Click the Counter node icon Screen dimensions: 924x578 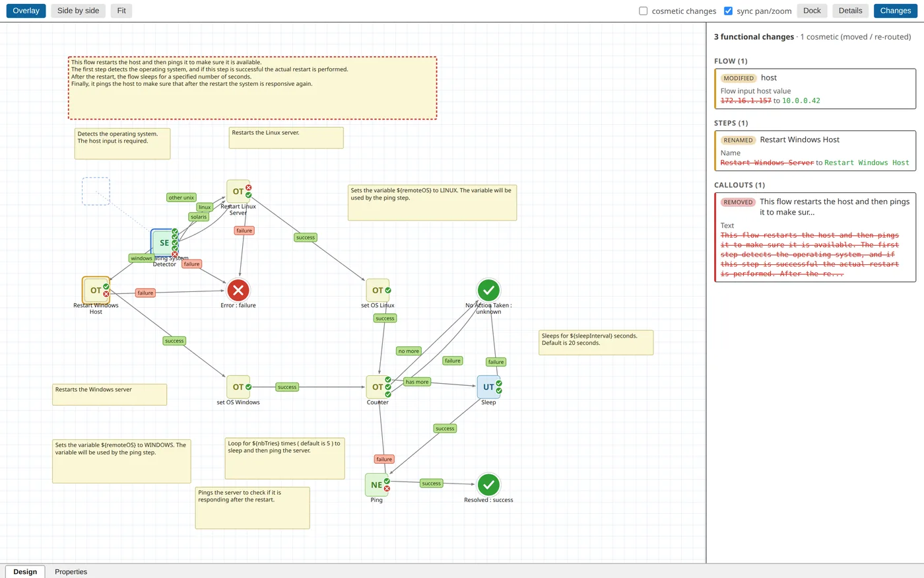pyautogui.click(x=378, y=387)
